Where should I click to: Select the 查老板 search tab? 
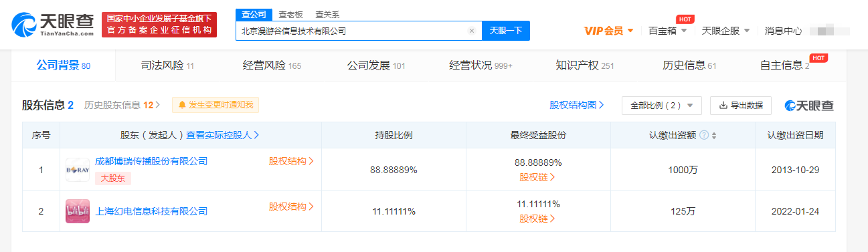(290, 14)
